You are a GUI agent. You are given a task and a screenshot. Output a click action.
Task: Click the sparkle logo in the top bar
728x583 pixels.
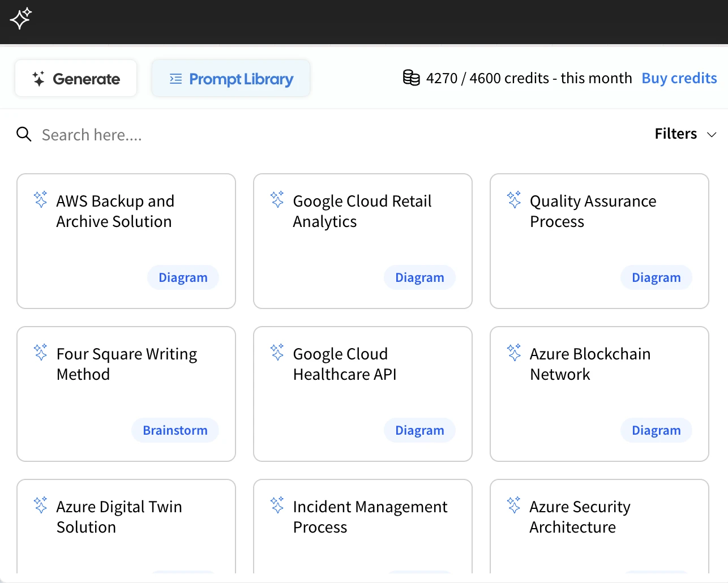[20, 19]
